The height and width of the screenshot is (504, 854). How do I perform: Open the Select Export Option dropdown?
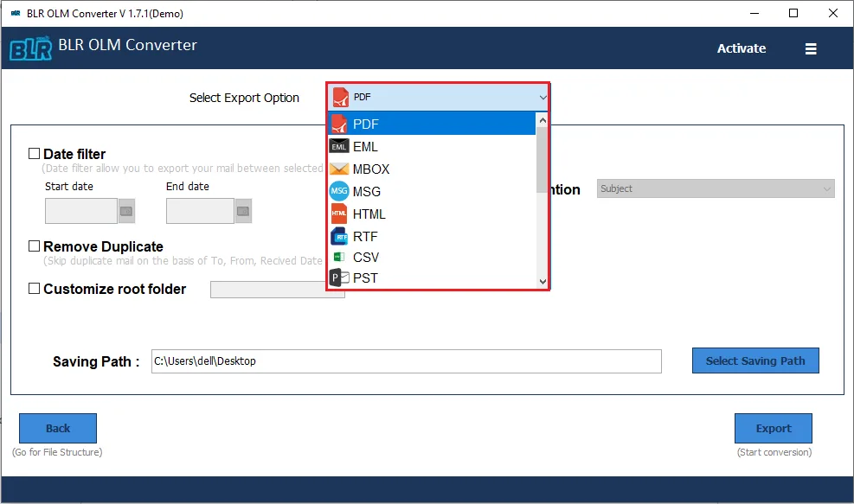437,97
